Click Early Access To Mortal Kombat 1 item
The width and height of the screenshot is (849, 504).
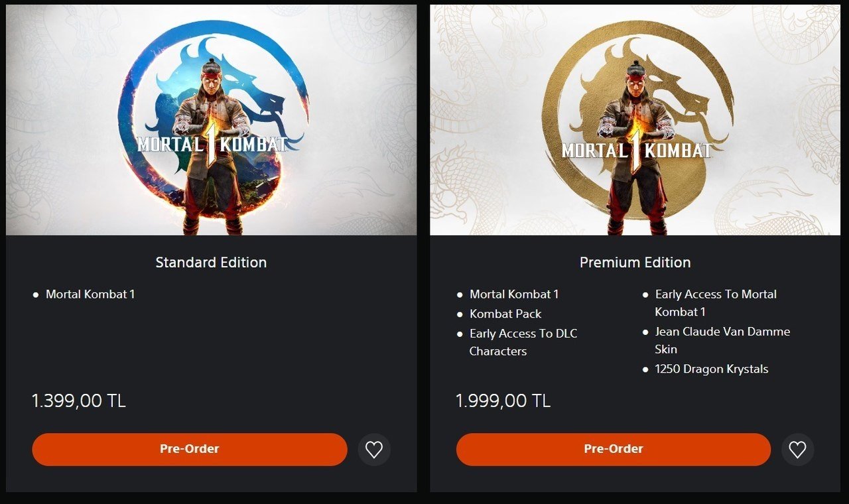(716, 303)
